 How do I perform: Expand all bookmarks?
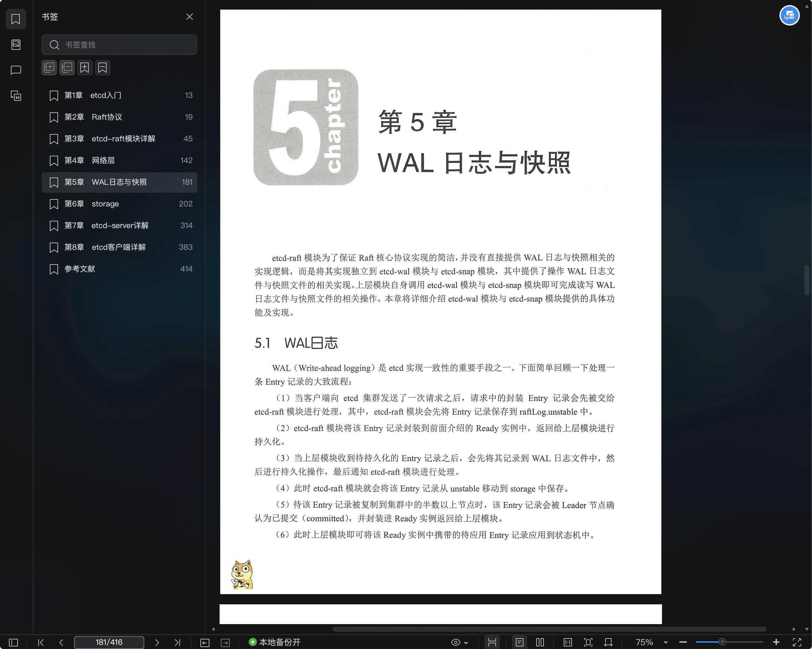[49, 68]
